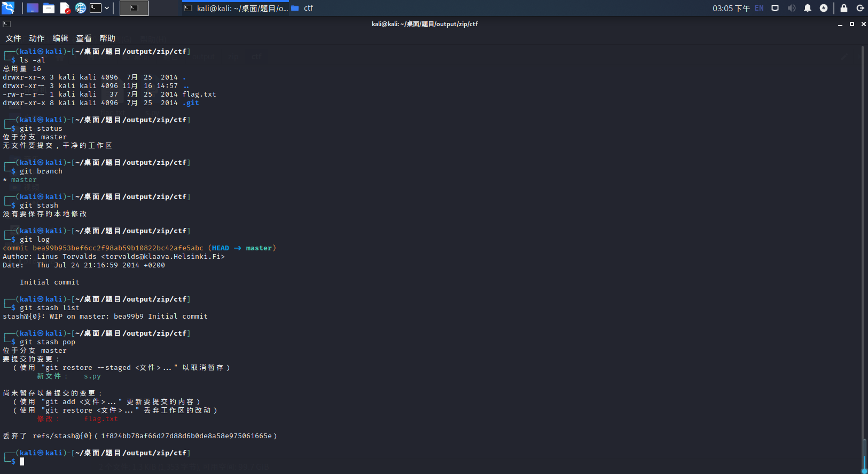Lock the screen with padlock icon
The height and width of the screenshot is (474, 868).
coord(844,8)
